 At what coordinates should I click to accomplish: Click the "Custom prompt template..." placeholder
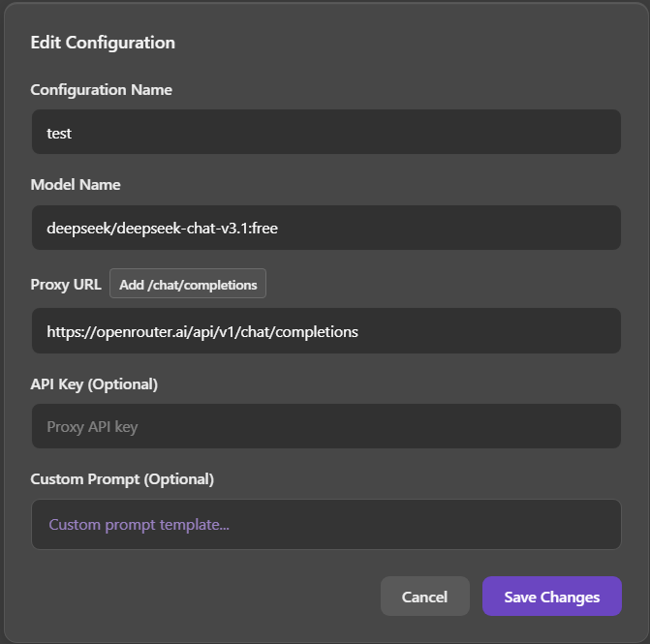(139, 525)
